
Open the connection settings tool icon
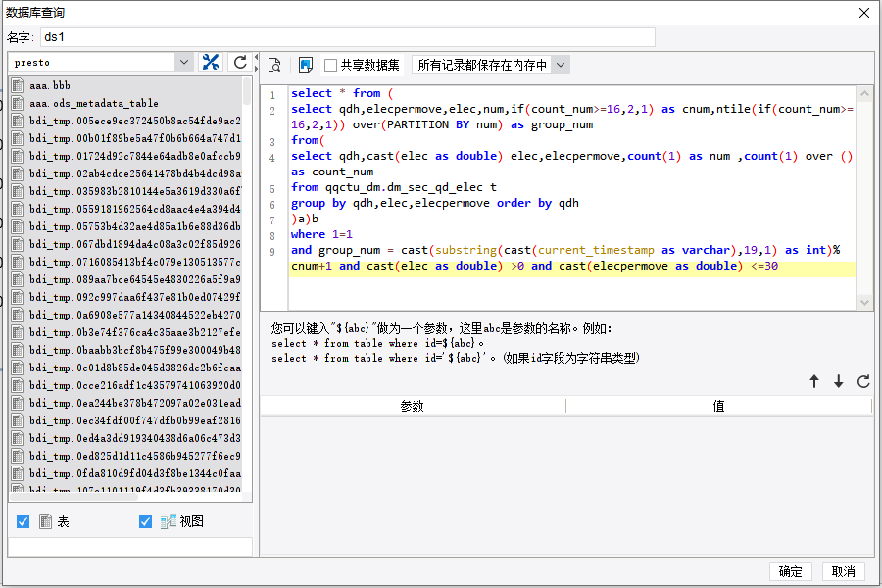(x=211, y=62)
